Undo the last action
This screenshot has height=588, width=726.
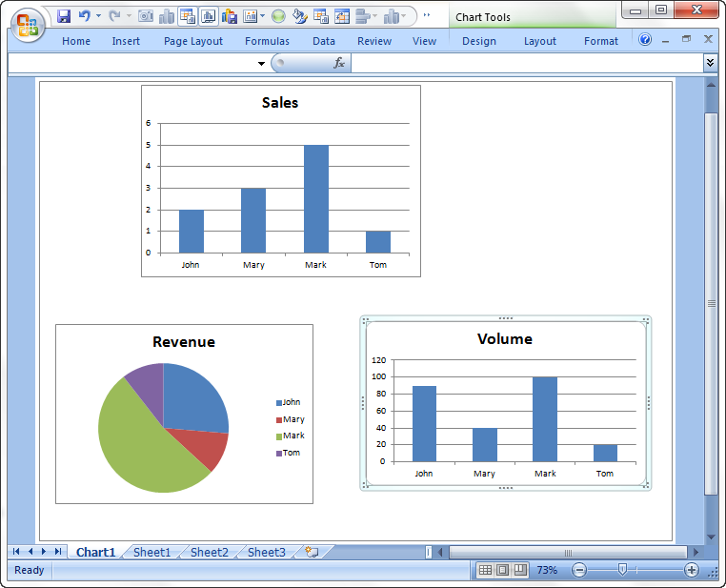click(x=84, y=16)
